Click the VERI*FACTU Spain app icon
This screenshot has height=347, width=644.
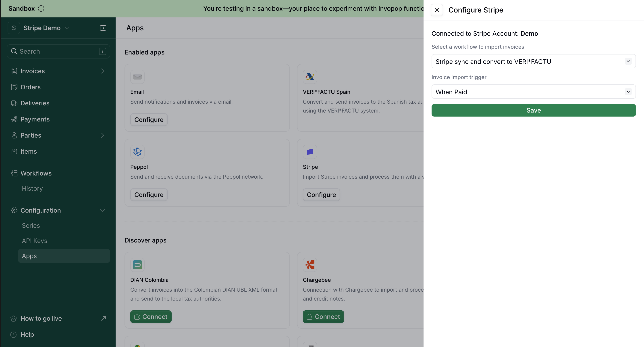(310, 77)
